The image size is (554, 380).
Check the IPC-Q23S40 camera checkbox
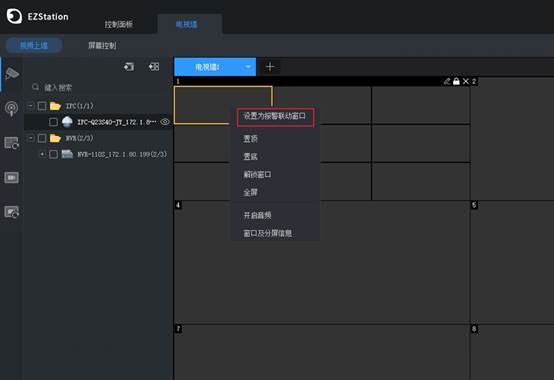[x=53, y=122]
